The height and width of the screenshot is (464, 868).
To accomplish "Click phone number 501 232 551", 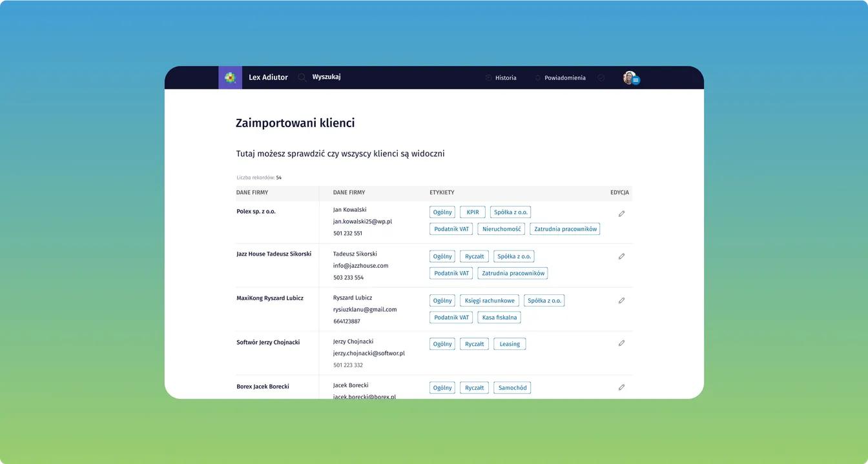I will coord(348,234).
